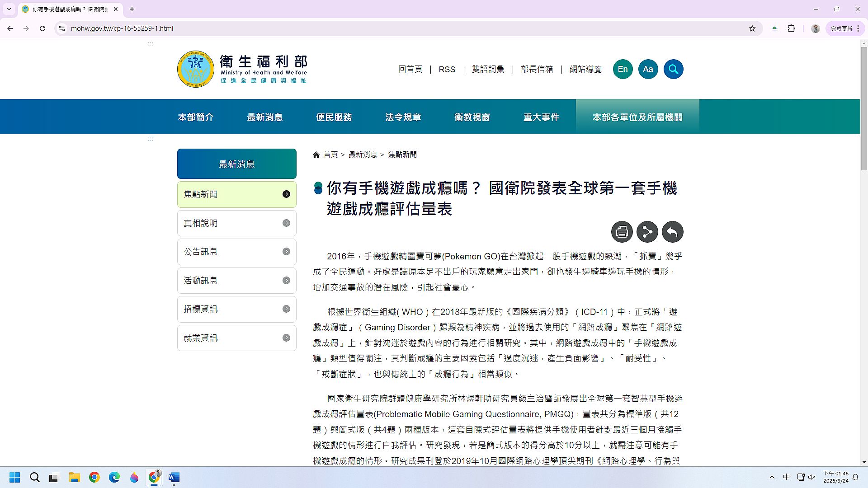Image resolution: width=868 pixels, height=488 pixels.
Task: Click 最新消息 breadcrumb link
Action: (363, 155)
